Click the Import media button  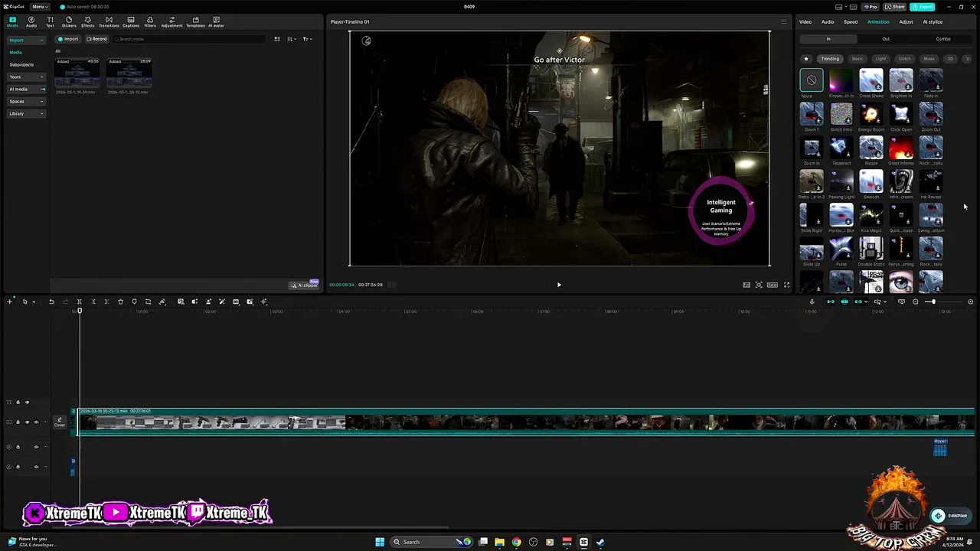pos(68,39)
